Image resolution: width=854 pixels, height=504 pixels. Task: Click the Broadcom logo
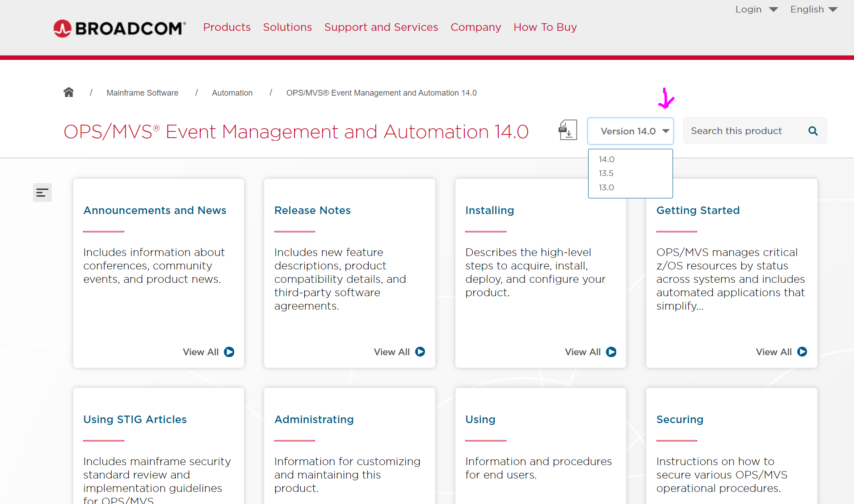119,28
